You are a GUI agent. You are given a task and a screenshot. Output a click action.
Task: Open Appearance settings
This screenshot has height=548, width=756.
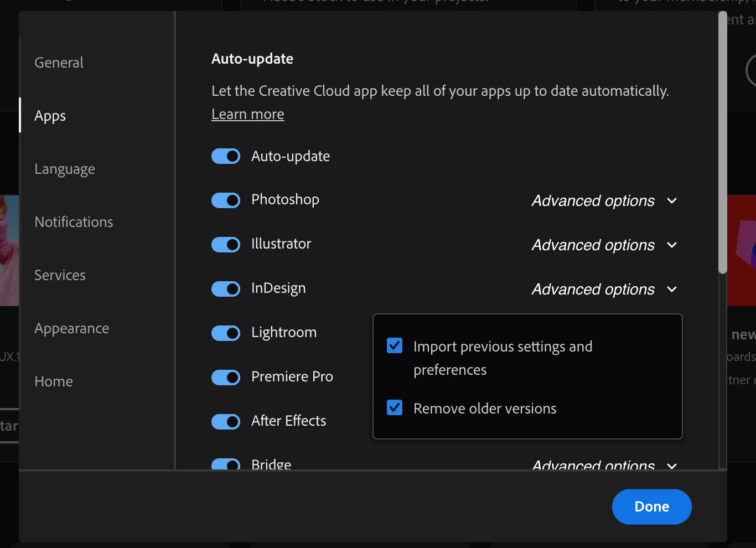click(72, 328)
